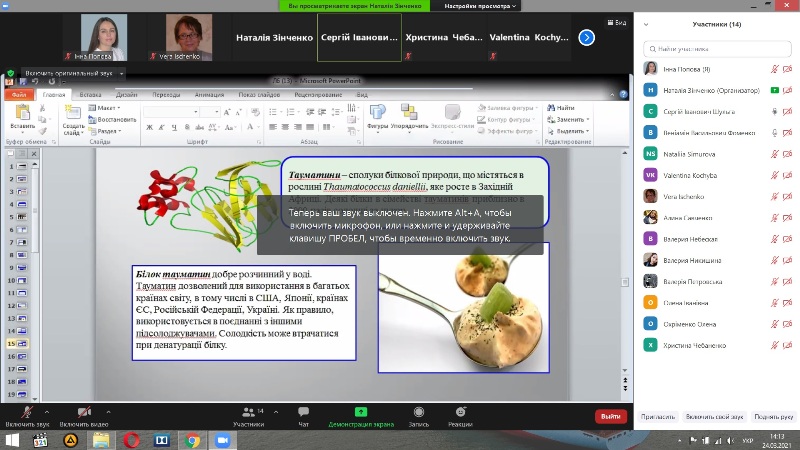This screenshot has height=450, width=800.
Task: Expand video options arrow beside Включить видео
Action: pos(108,409)
